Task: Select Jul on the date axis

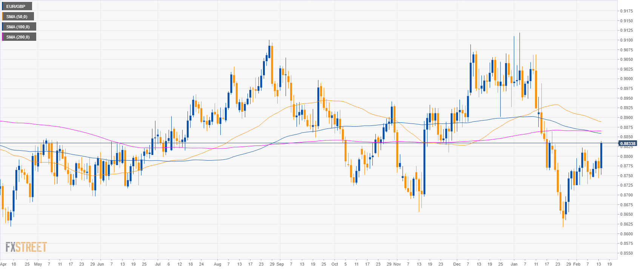Action: [x=158, y=264]
